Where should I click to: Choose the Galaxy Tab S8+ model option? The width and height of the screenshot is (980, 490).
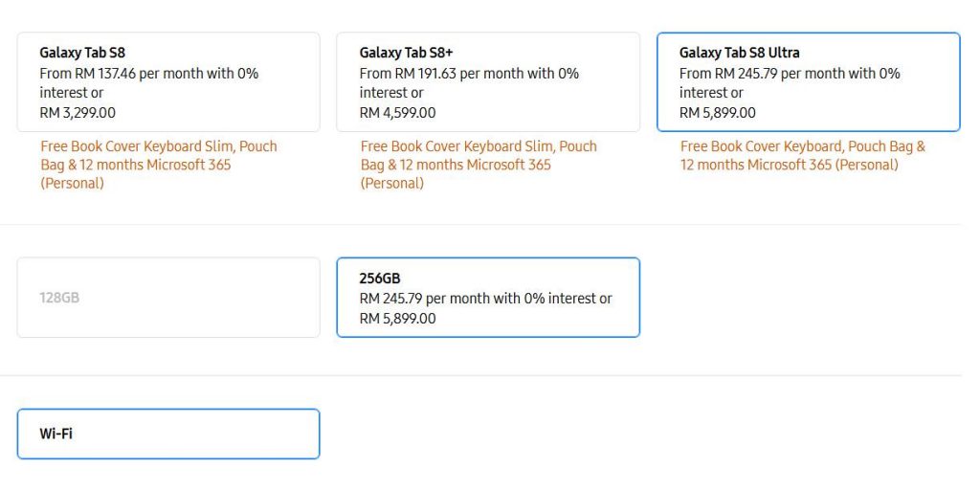pos(488,82)
